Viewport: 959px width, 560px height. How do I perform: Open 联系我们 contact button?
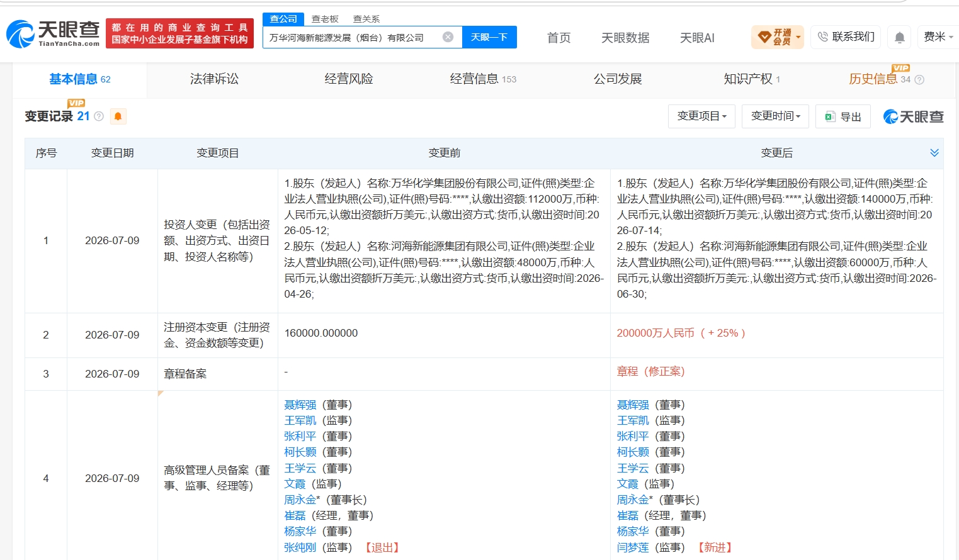pos(846,37)
